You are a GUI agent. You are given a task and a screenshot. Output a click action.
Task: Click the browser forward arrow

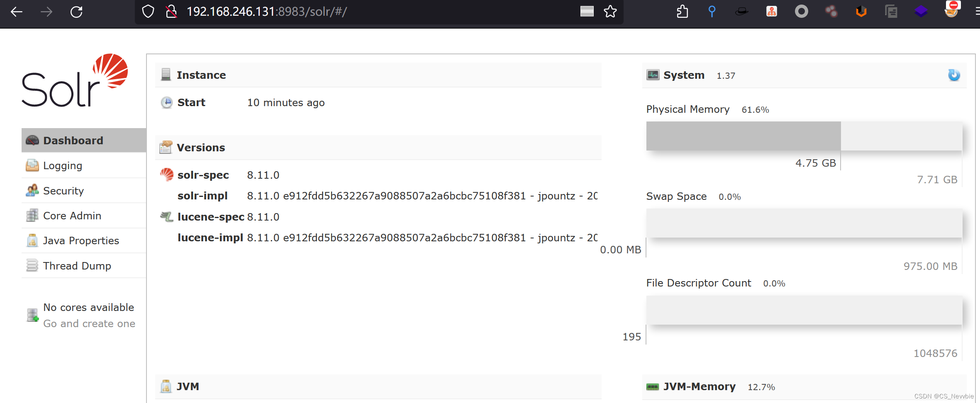coord(46,12)
